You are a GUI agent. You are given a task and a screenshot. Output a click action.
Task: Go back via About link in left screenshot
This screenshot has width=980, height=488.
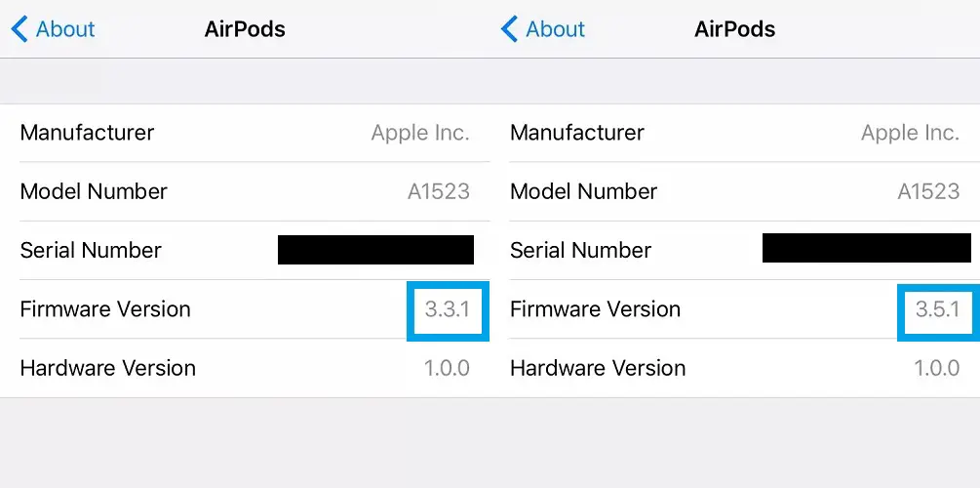click(65, 29)
